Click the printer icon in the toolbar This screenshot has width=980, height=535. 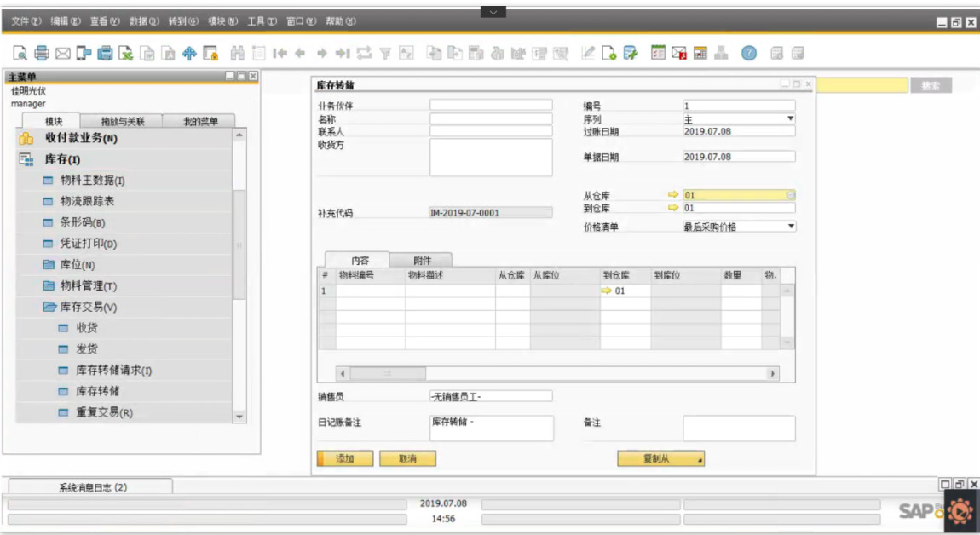click(41, 54)
